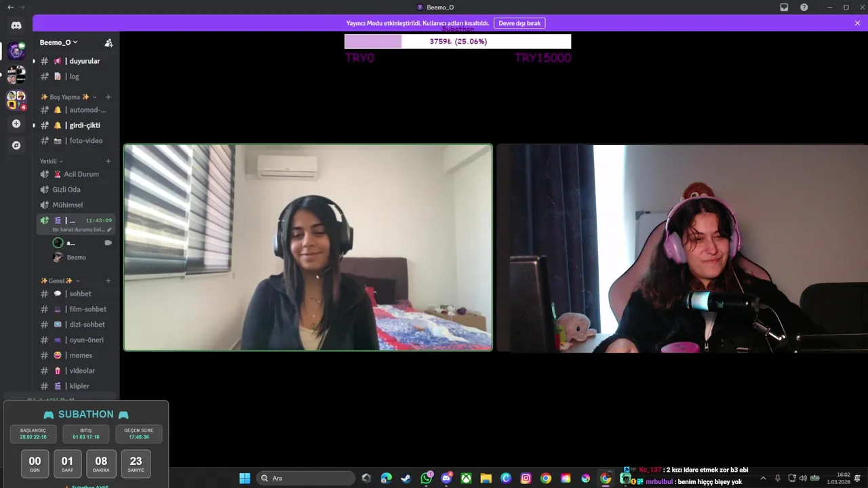
Task: Collapse the Genel category
Action: pos(60,281)
